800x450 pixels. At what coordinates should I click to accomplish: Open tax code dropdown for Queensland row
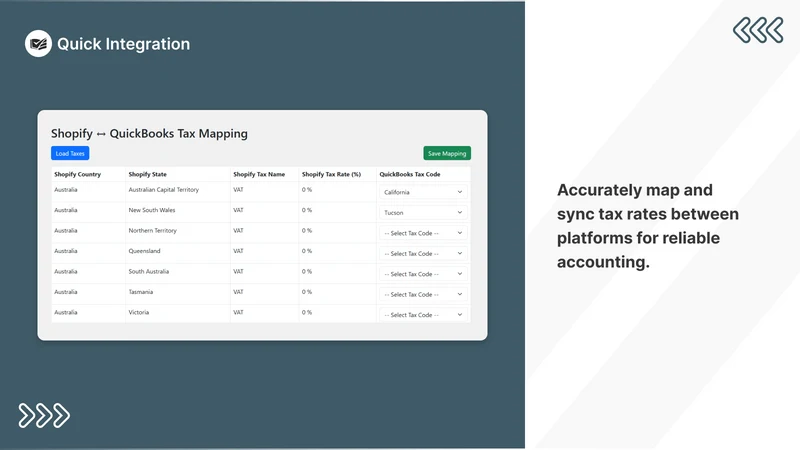423,254
